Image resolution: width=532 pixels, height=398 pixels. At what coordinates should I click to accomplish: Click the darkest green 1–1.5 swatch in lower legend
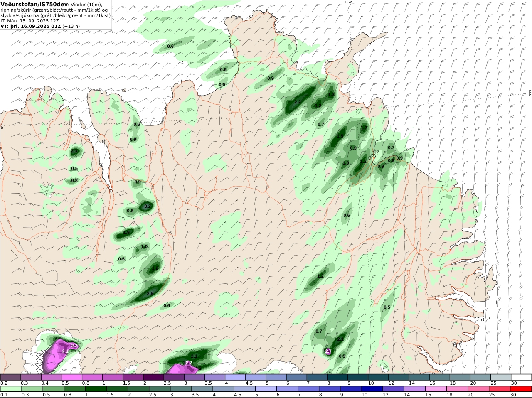point(96,389)
